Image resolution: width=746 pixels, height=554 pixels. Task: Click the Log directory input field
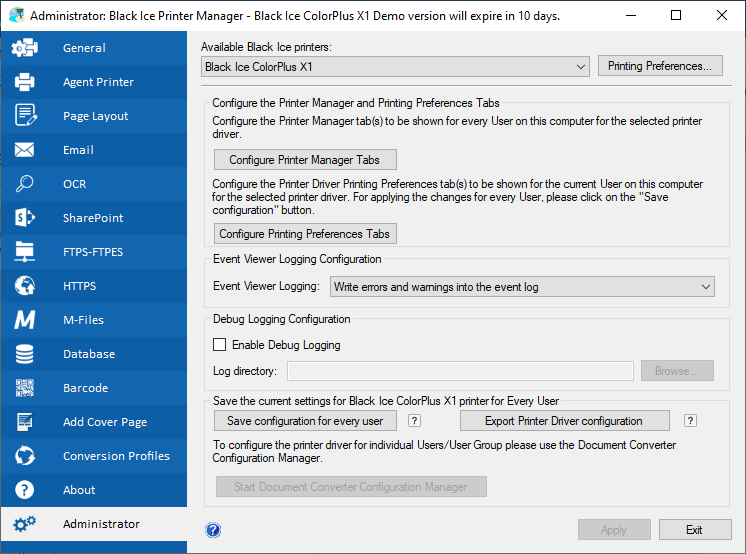(460, 371)
